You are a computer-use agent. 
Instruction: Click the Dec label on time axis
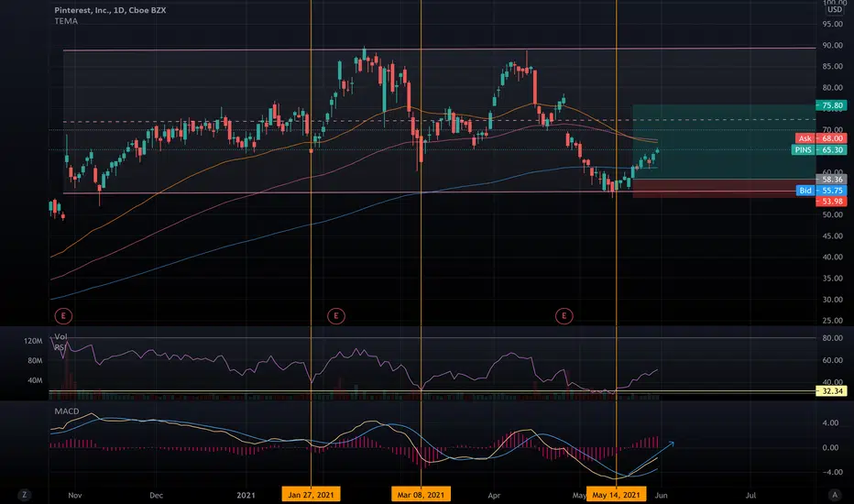[x=157, y=495]
